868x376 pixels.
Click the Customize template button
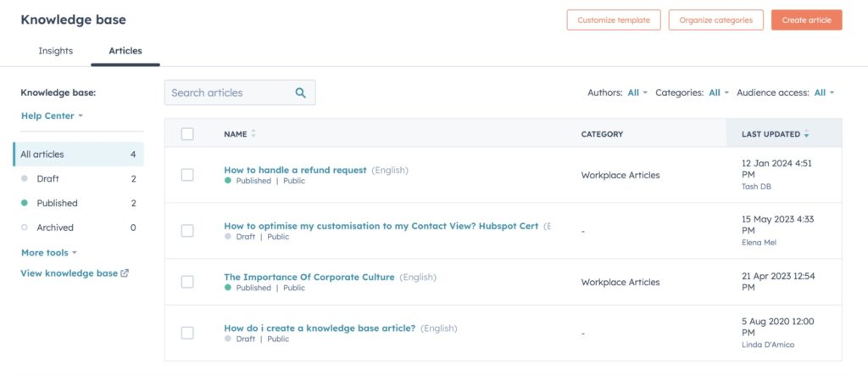click(x=614, y=20)
